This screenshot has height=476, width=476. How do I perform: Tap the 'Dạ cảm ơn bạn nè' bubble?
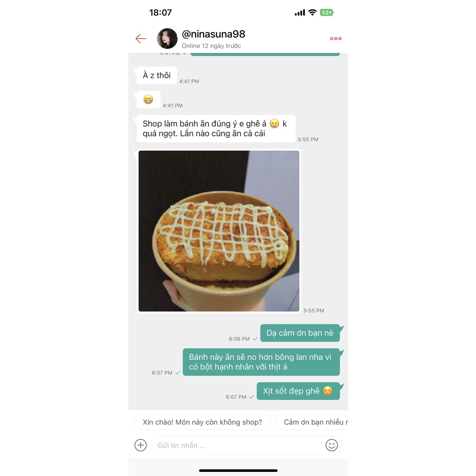click(x=300, y=333)
